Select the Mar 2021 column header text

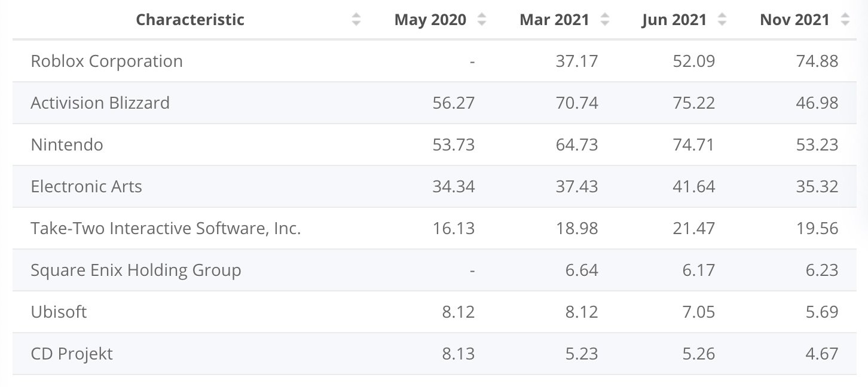554,20
